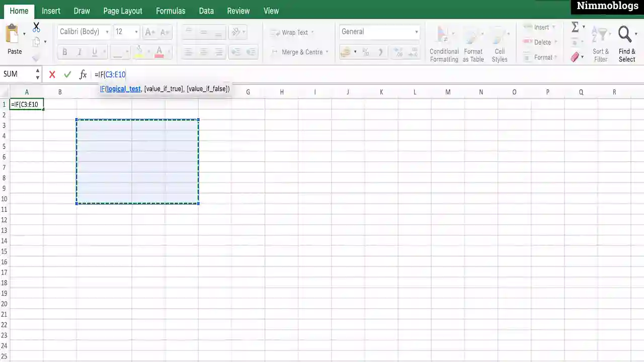Confirm the formula with the green checkmark
Image resolution: width=644 pixels, height=362 pixels.
coord(67,74)
